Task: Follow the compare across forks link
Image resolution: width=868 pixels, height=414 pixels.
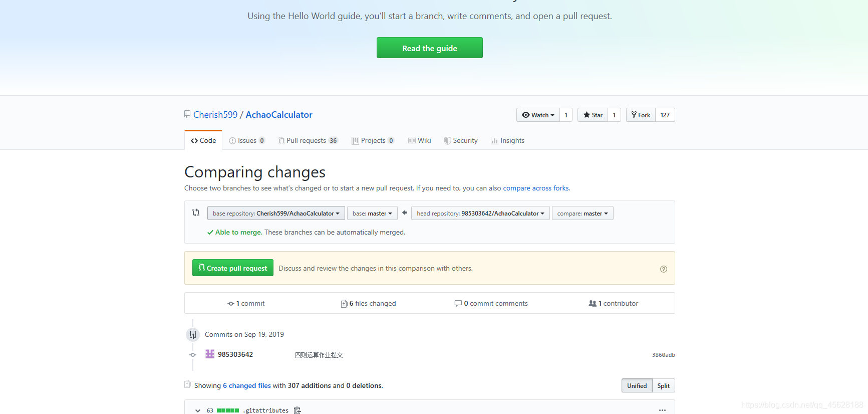Action: coord(536,188)
